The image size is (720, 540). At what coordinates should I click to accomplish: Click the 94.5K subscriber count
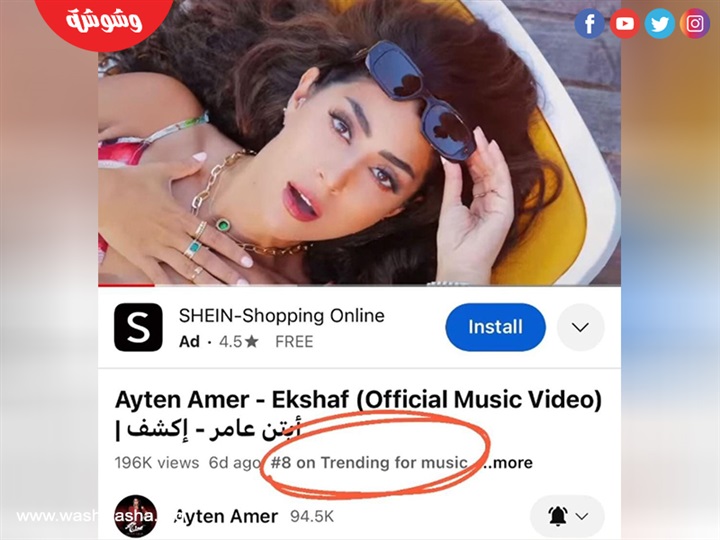[312, 517]
